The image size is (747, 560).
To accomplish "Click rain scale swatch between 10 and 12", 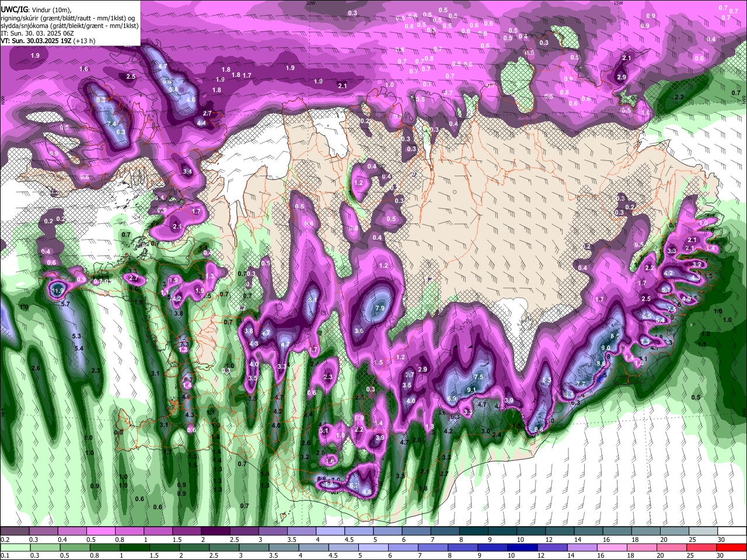I will [x=523, y=547].
